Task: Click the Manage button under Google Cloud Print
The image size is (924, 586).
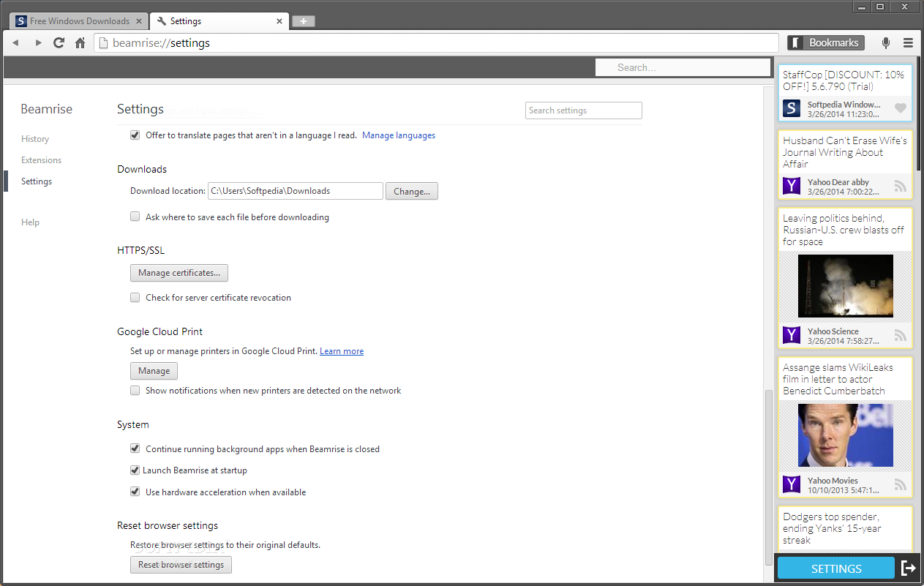Action: tap(154, 371)
